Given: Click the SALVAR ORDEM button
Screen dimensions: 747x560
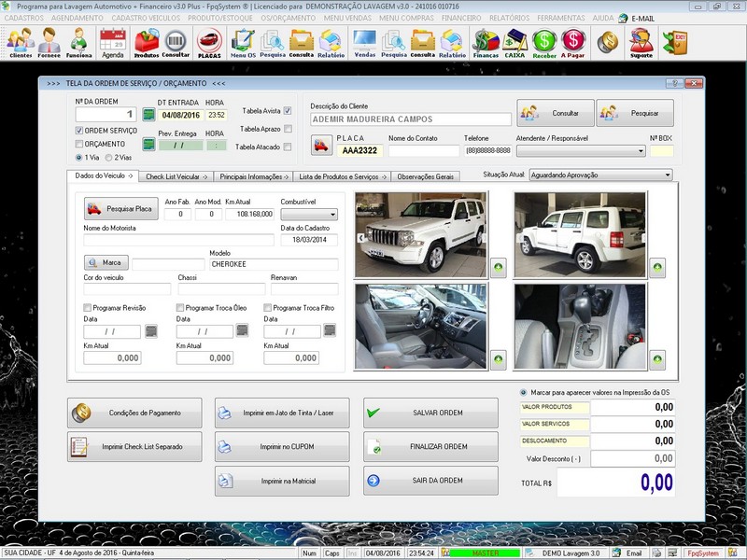Looking at the screenshot, I should pyautogui.click(x=431, y=413).
